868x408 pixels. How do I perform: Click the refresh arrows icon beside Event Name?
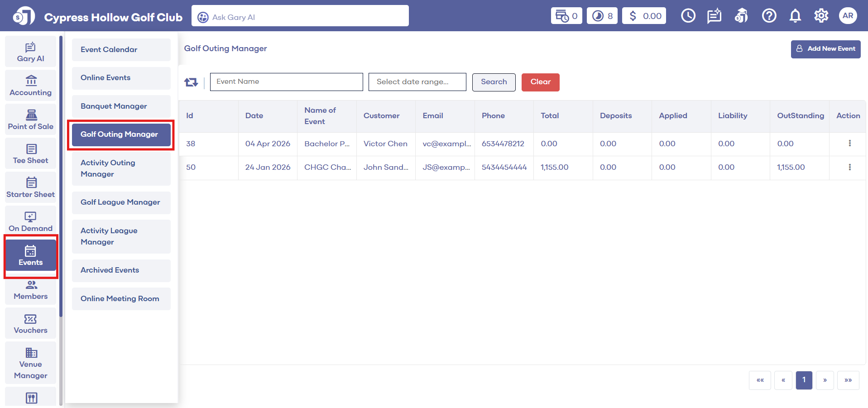pos(191,82)
